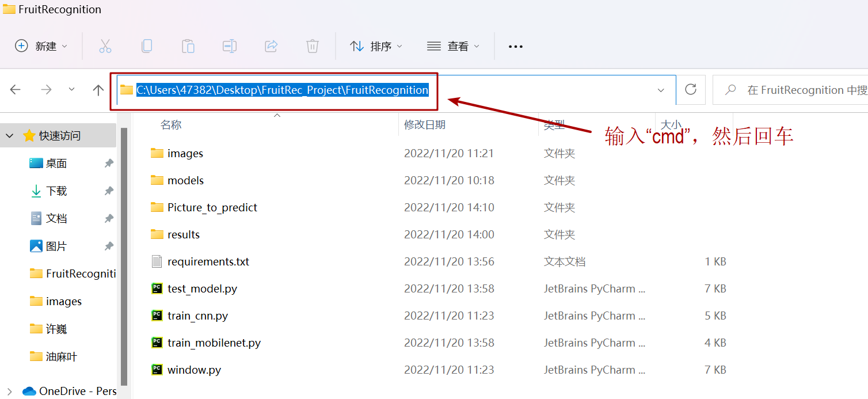The width and height of the screenshot is (868, 399).
Task: Click the OneDrive cloud icon in sidebar
Action: 29,392
